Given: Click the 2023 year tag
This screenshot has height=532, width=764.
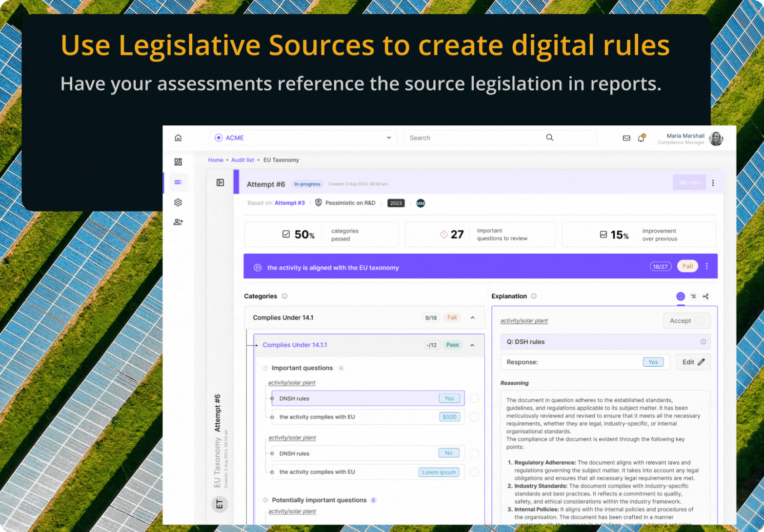Looking at the screenshot, I should pyautogui.click(x=396, y=203).
